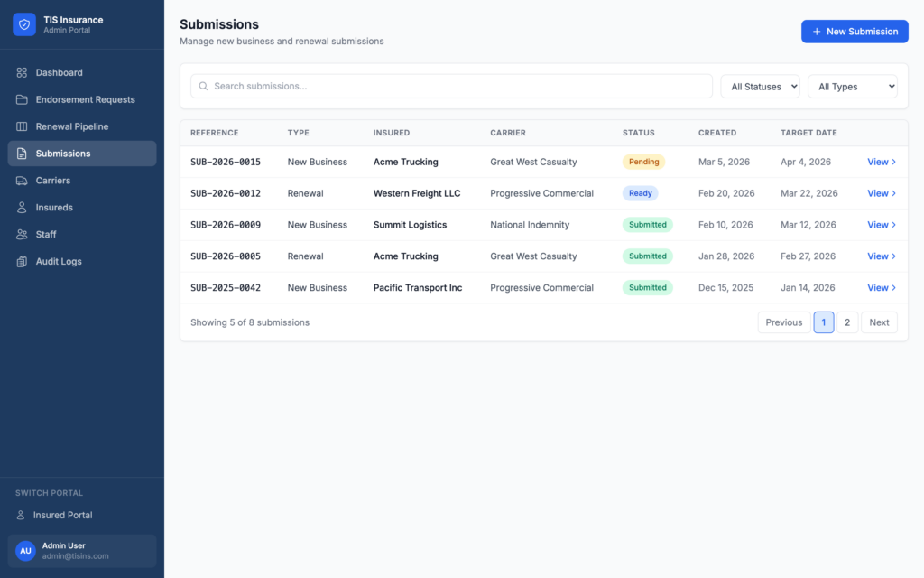This screenshot has width=924, height=578.
Task: Select Submissions in the sidebar
Action: 82,154
